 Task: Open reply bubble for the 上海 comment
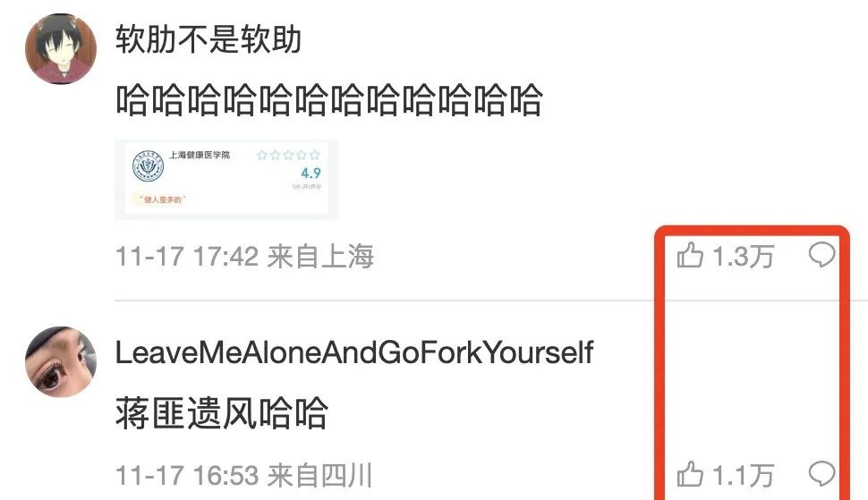821,255
